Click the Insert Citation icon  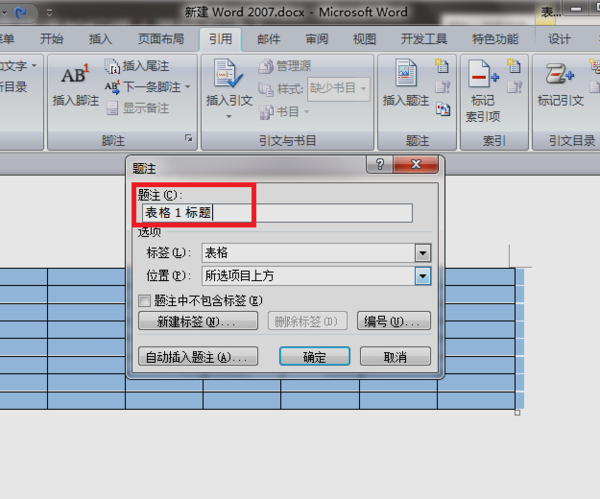pyautogui.click(x=228, y=73)
